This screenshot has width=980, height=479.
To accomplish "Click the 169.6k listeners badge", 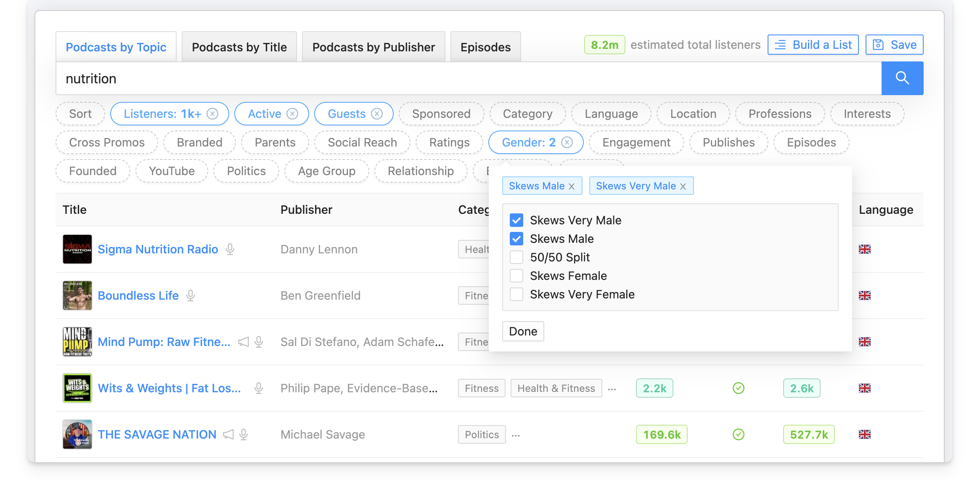I will coord(662,434).
